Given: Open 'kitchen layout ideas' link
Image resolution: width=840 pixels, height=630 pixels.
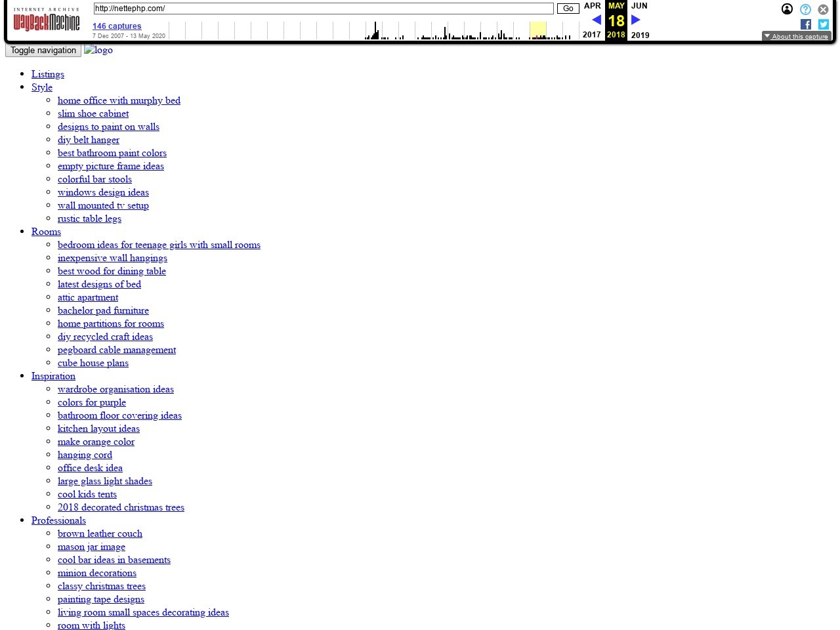Looking at the screenshot, I should (98, 429).
